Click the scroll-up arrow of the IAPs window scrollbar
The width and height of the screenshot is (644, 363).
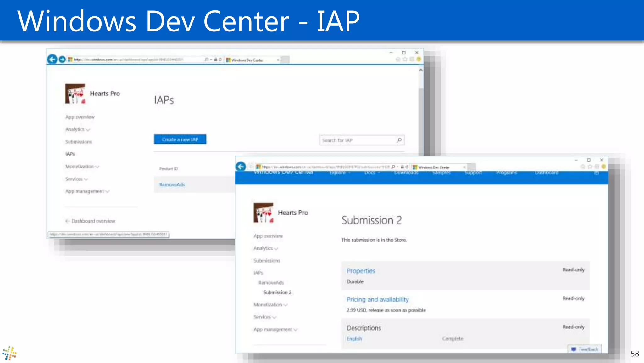coord(421,70)
